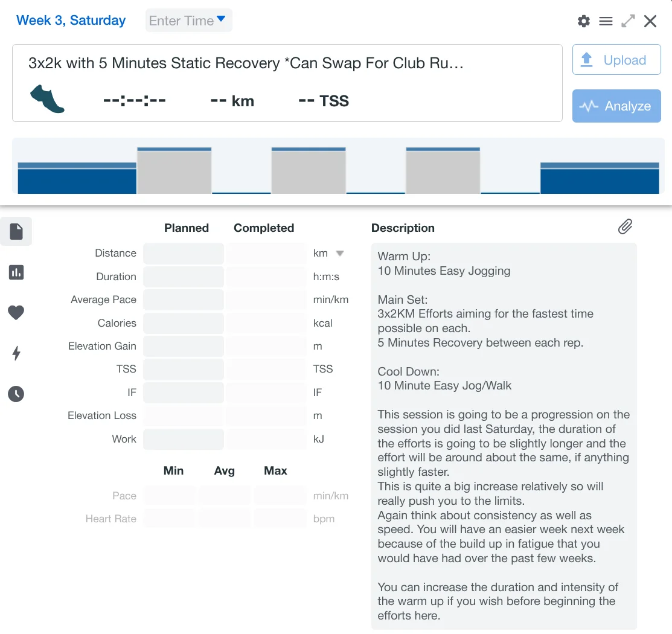
Task: Click the planned Distance input field
Action: 184,254
